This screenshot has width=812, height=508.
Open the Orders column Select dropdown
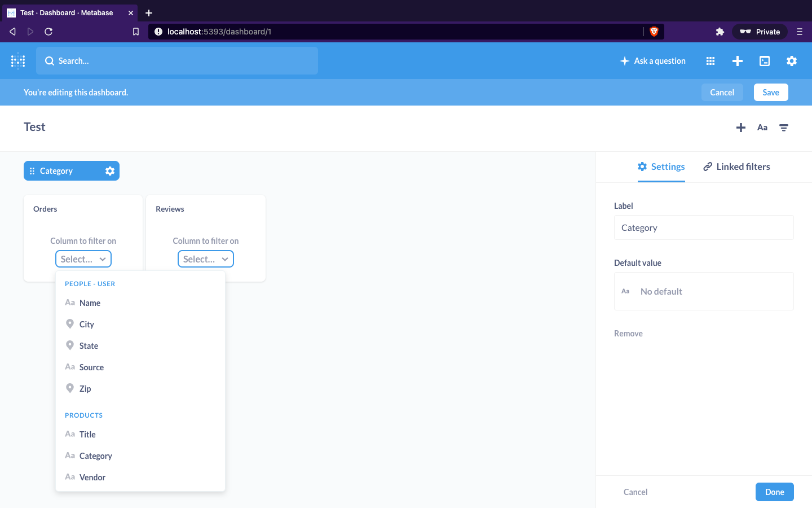[x=83, y=259]
